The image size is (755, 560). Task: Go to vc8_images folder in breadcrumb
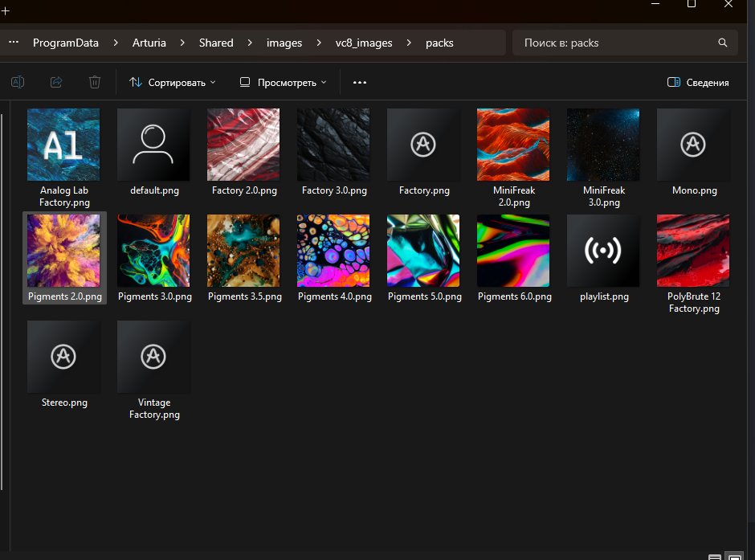point(364,43)
